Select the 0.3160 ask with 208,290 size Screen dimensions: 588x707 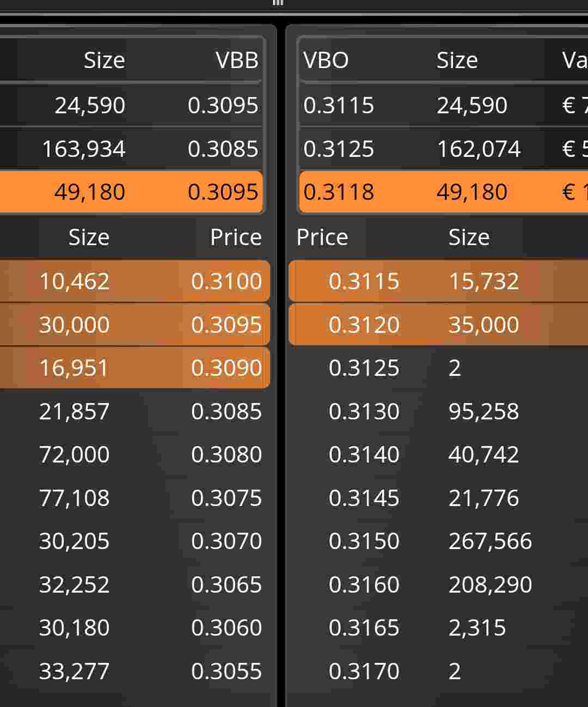[438, 584]
